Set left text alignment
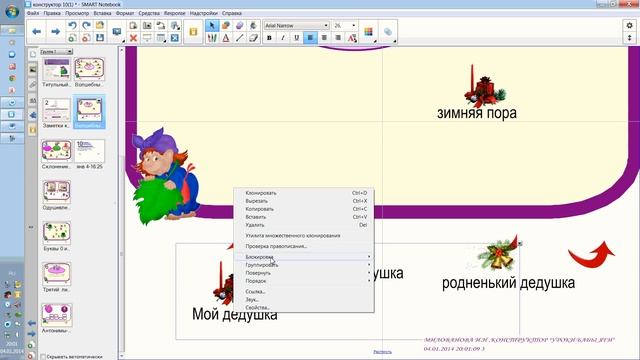Image resolution: width=640 pixels, height=360 pixels. coord(310,38)
